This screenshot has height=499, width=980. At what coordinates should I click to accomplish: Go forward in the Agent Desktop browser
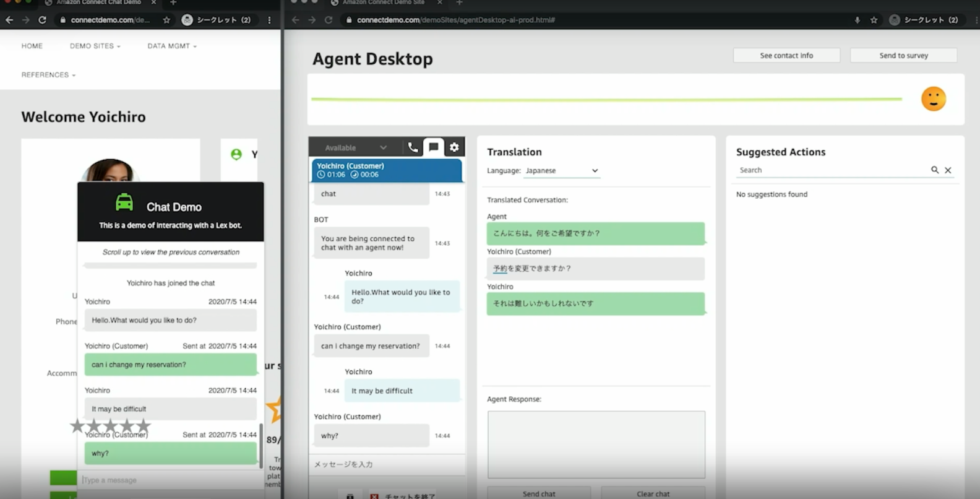point(312,20)
